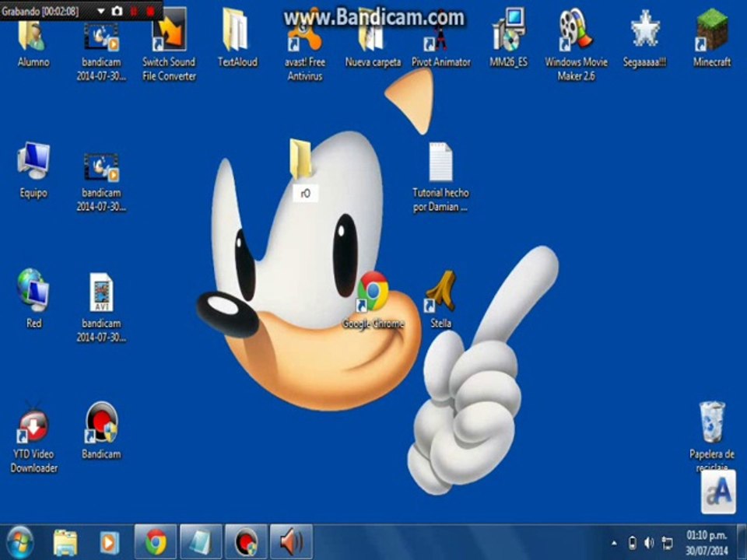The image size is (747, 560).
Task: Click the Show desktop button
Action: tap(742, 542)
